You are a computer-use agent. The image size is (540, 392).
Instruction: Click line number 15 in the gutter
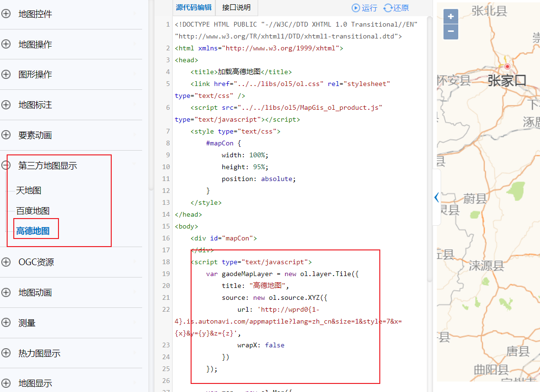[x=166, y=227]
